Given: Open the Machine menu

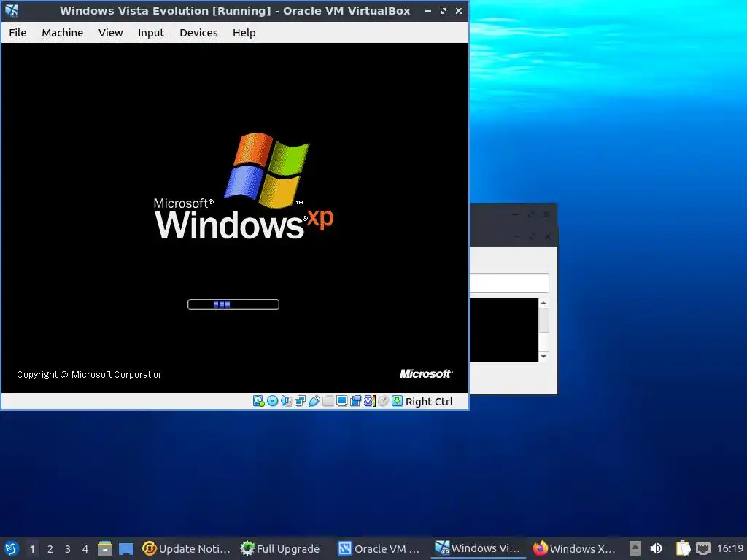Looking at the screenshot, I should [63, 33].
